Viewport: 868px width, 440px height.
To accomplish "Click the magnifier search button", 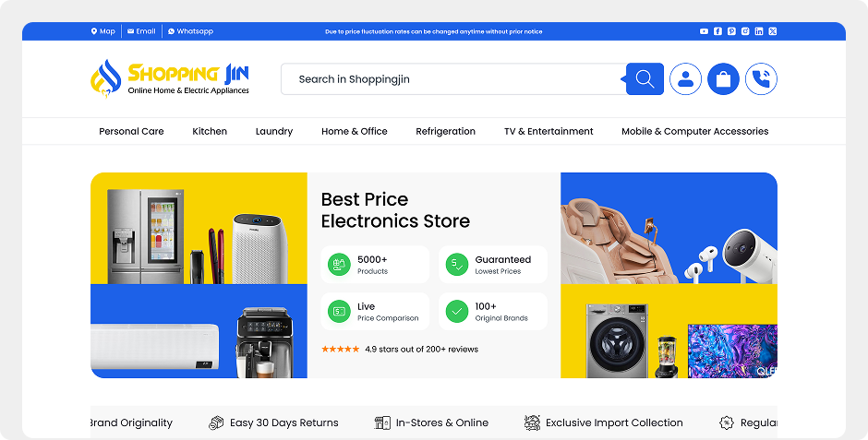I will pyautogui.click(x=645, y=79).
